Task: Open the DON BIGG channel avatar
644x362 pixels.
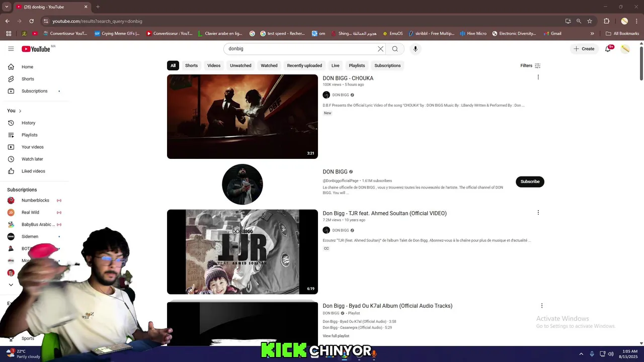Action: [x=243, y=184]
